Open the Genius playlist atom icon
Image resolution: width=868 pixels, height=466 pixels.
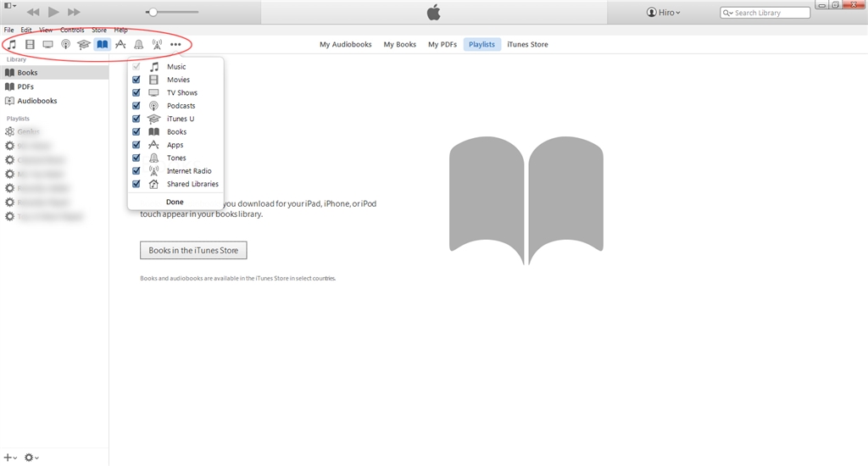pos(9,131)
